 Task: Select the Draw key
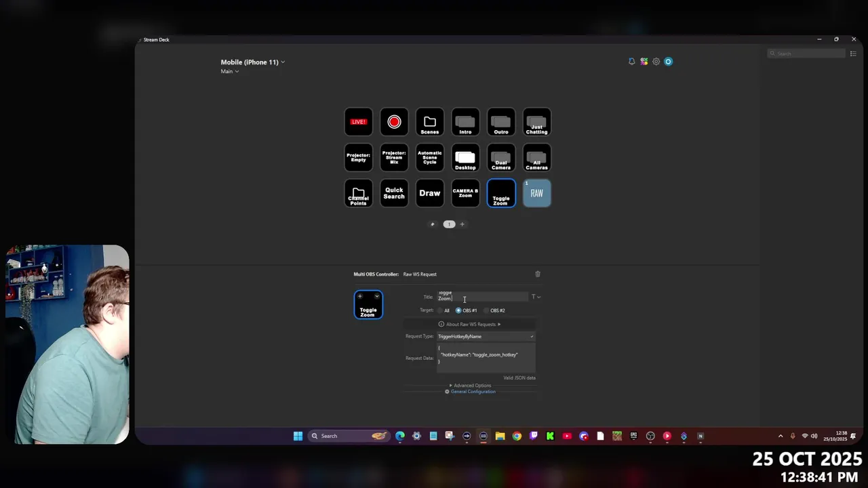tap(430, 193)
